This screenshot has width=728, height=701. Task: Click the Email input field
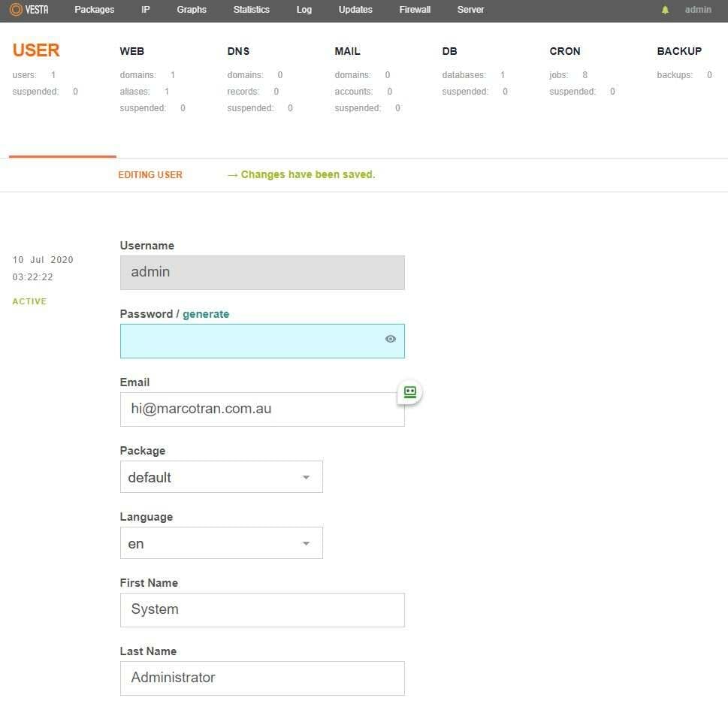261,409
